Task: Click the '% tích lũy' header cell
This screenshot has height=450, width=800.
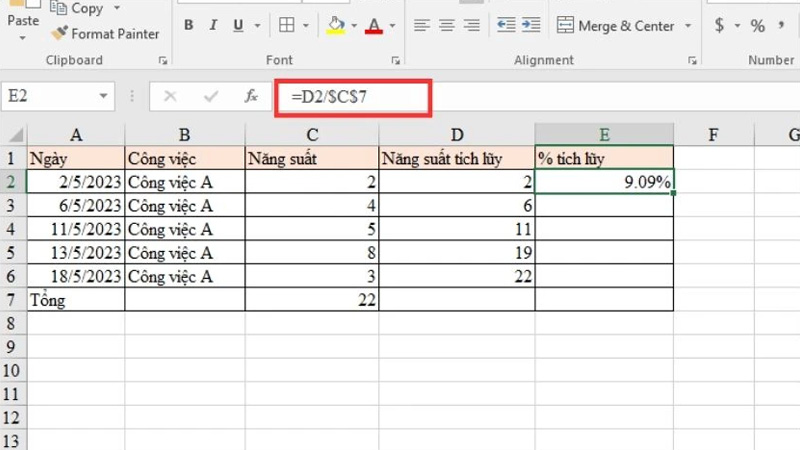Action: (604, 158)
